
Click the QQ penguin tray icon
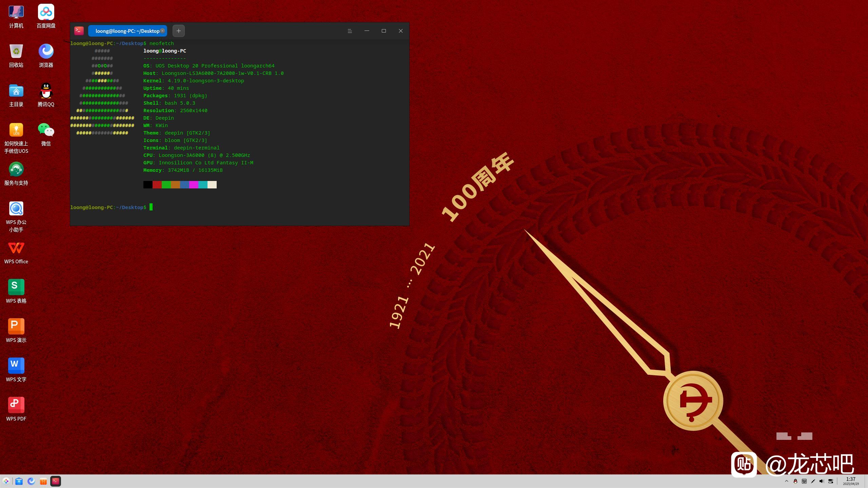795,481
